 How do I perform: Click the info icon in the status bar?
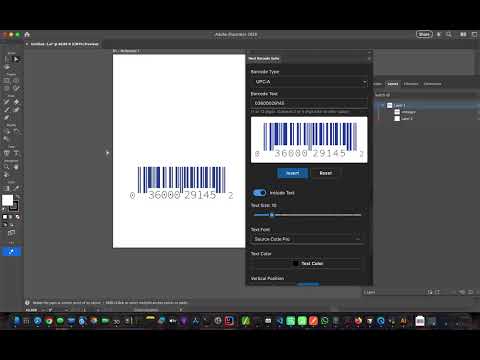tap(27, 302)
